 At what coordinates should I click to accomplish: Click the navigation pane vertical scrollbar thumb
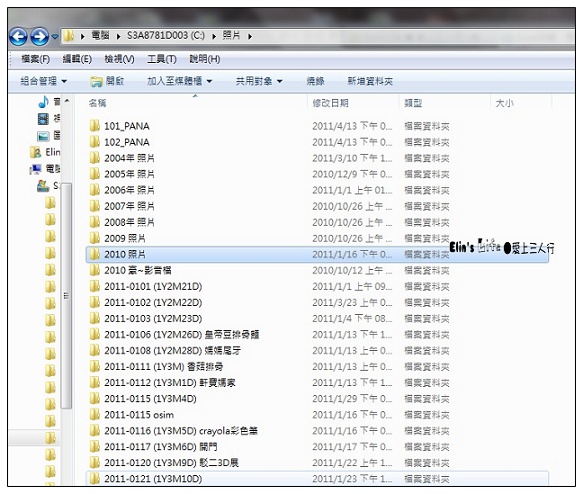tap(67, 296)
